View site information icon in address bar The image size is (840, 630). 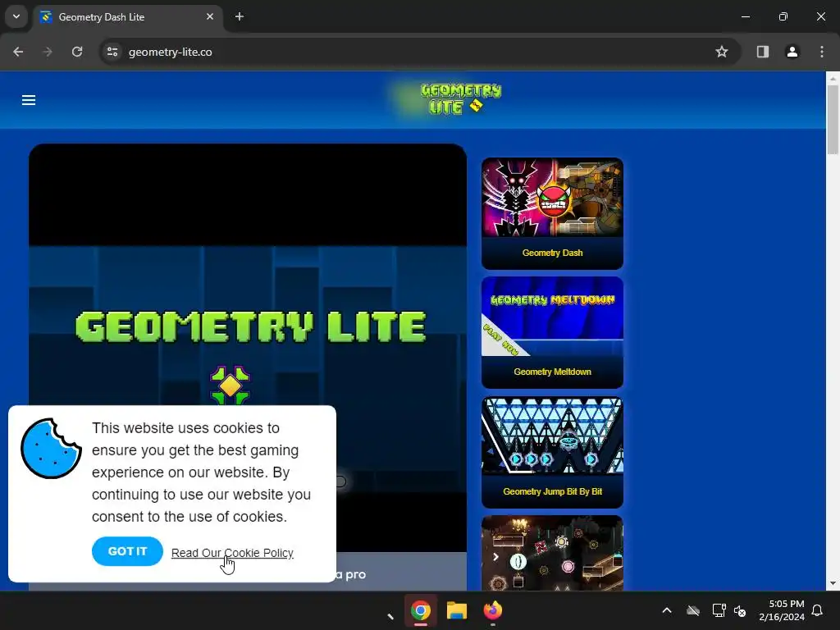(112, 52)
